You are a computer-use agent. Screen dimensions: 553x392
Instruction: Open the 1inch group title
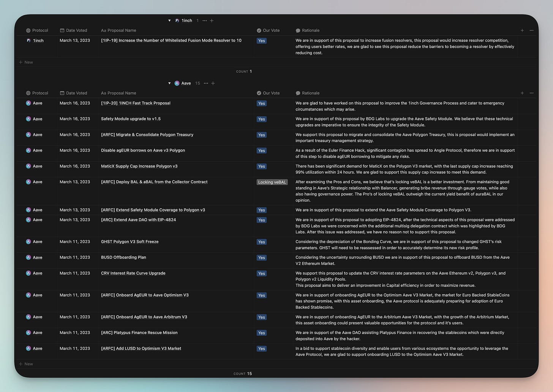(187, 21)
